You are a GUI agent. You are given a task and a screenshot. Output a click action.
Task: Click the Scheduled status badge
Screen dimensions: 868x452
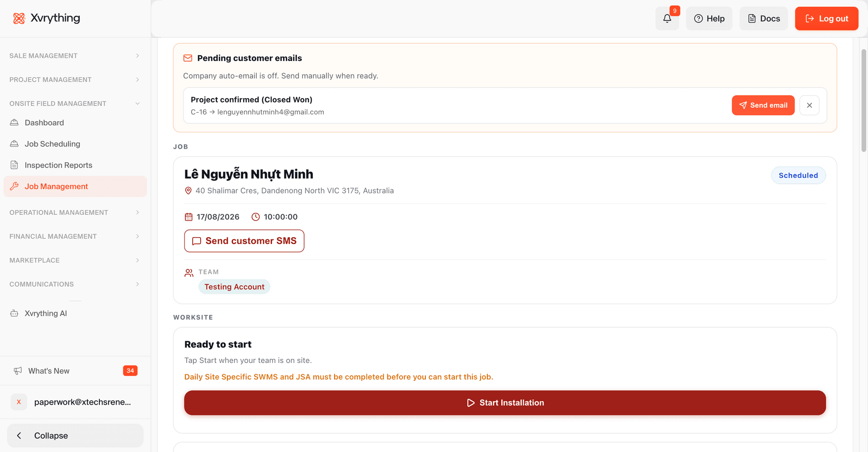[x=798, y=175]
